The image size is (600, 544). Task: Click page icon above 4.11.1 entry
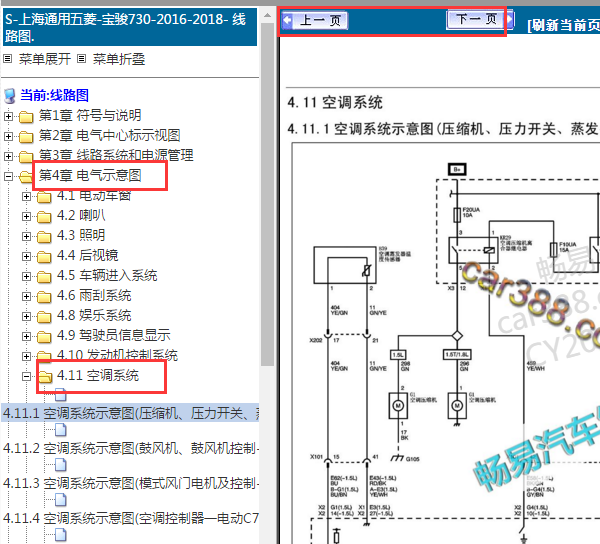point(60,394)
